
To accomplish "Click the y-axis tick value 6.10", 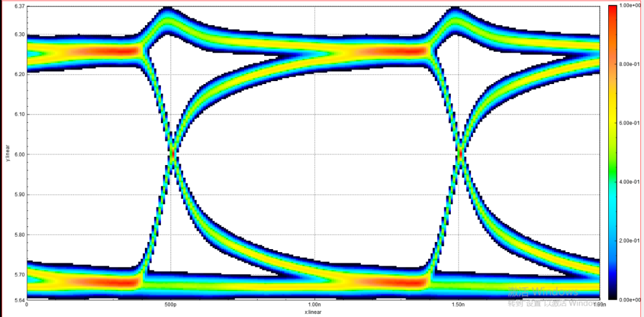I will click(x=20, y=114).
